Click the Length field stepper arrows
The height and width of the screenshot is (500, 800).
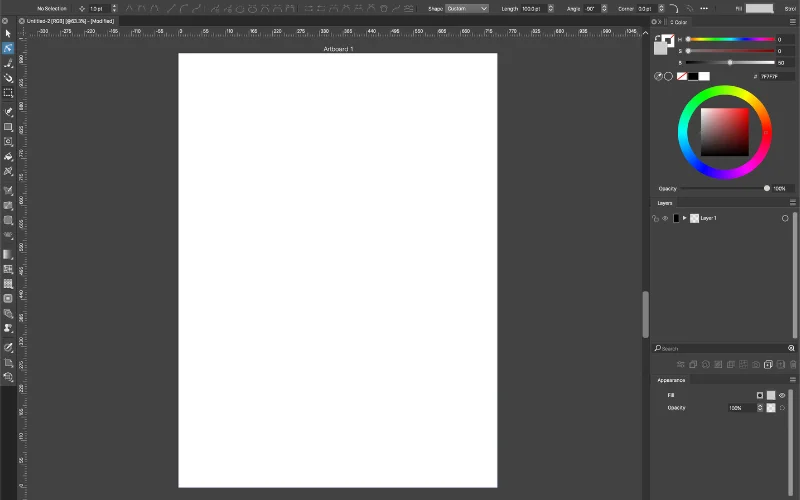click(x=551, y=9)
